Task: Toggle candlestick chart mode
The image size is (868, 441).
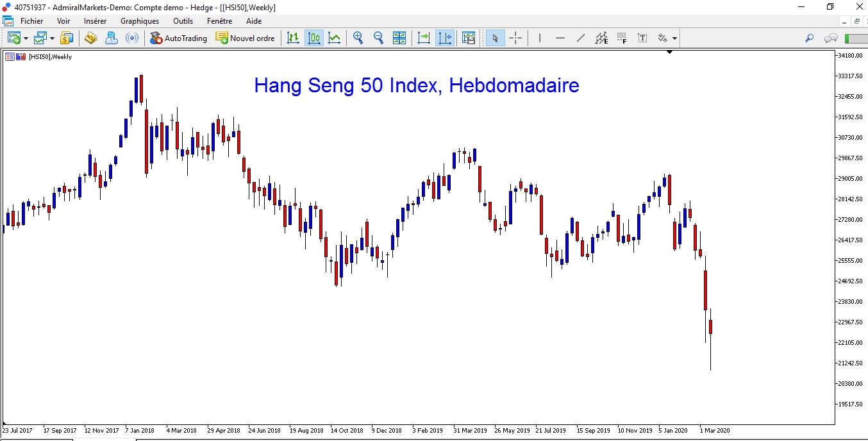Action: [x=313, y=38]
